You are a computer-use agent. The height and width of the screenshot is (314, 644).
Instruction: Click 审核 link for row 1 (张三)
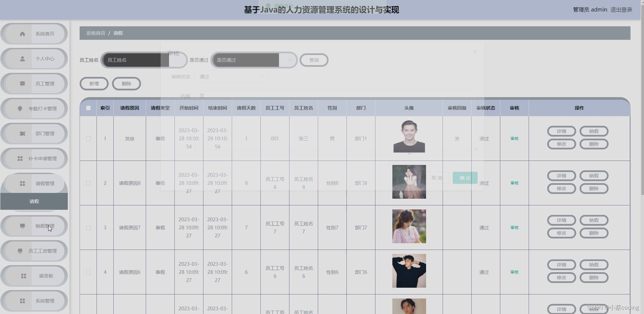514,139
